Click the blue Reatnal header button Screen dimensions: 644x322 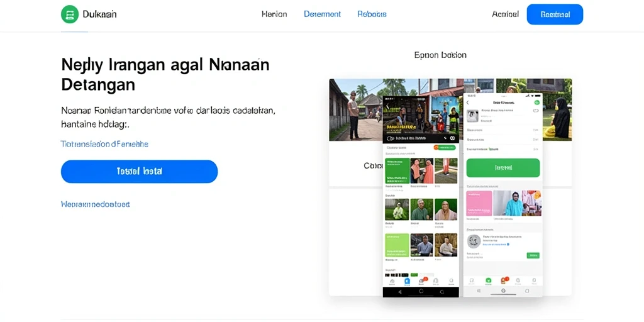tap(555, 14)
